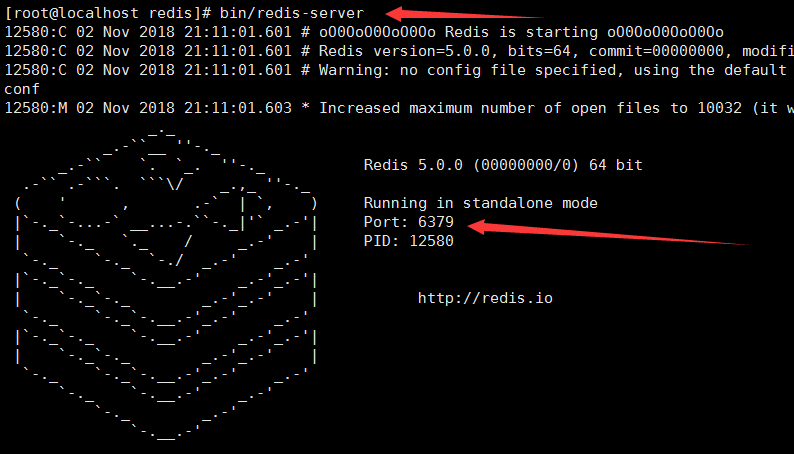
Task: Open the http://redis.io link
Action: pyautogui.click(x=485, y=298)
